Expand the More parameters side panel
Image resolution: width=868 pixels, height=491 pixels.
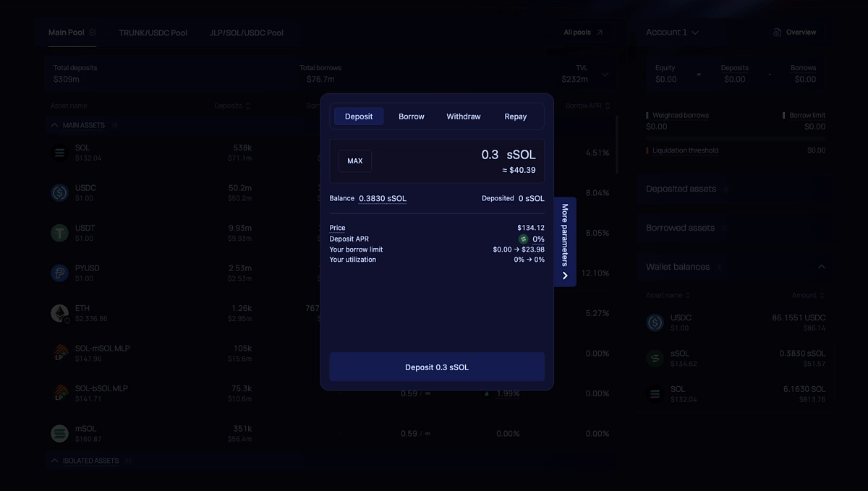[x=565, y=241]
